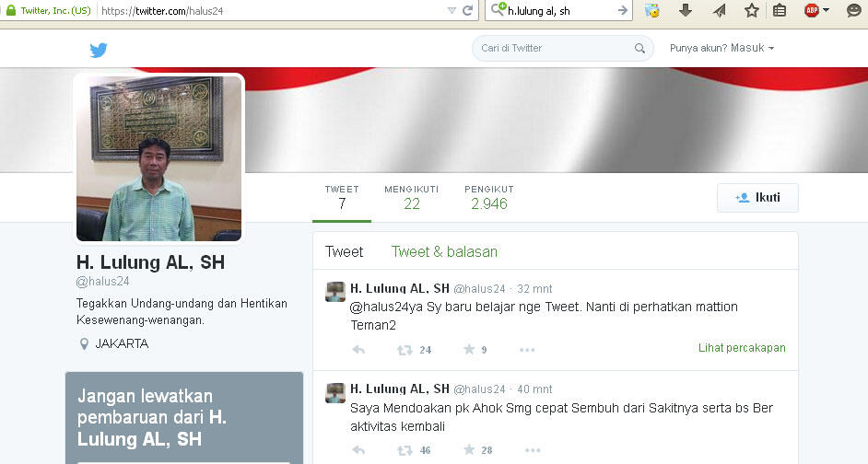Screen dimensions: 868x464
Task: Open the Pengikut 2.946 tab
Action: pos(488,198)
